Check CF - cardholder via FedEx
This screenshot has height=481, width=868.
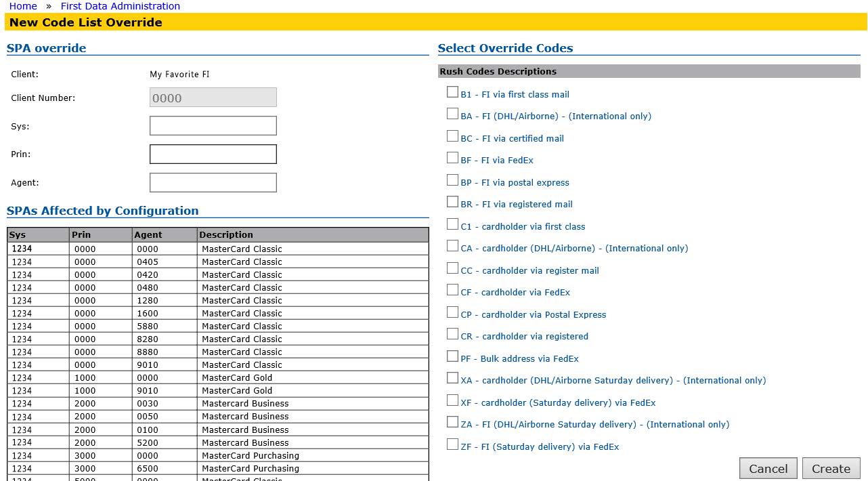pos(452,290)
